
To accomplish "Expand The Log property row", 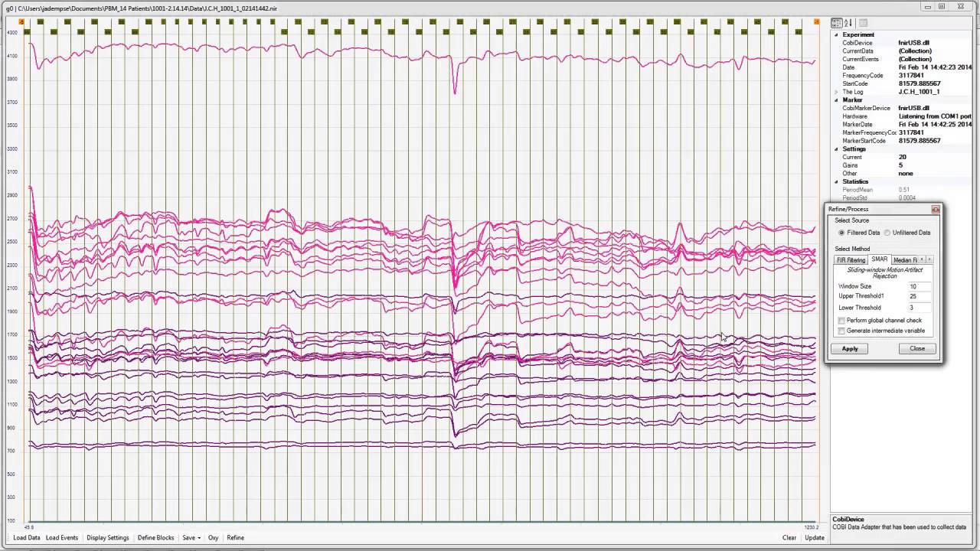I will [836, 92].
